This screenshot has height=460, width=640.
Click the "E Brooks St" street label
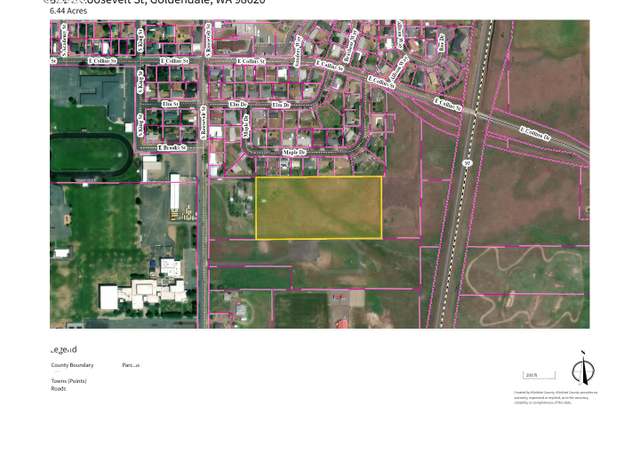172,147
